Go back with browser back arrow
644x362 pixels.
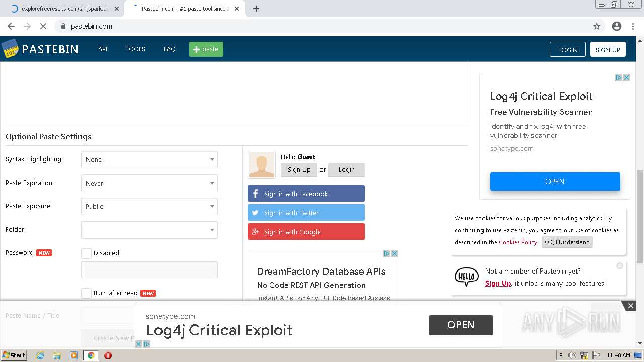(x=11, y=26)
